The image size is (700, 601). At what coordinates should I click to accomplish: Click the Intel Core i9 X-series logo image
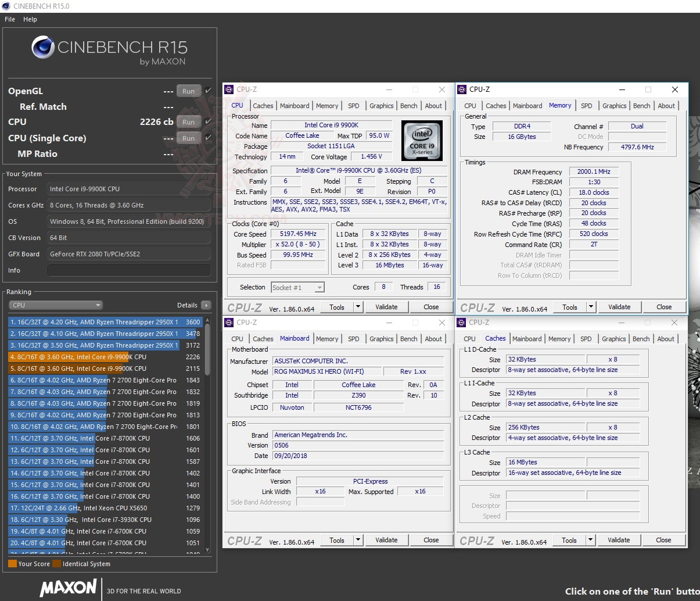point(422,140)
